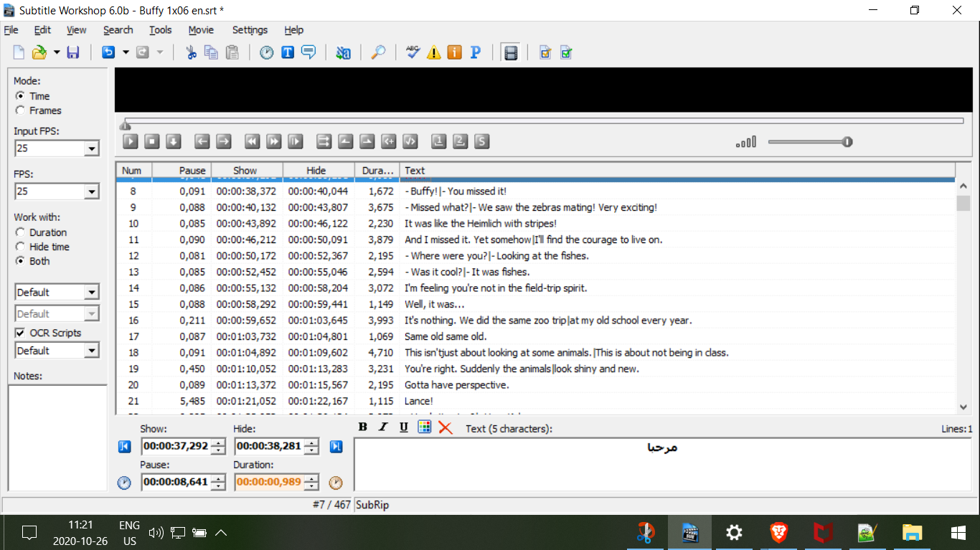Viewport: 980px width, 550px height.
Task: Open the Movie menu
Action: point(201,30)
